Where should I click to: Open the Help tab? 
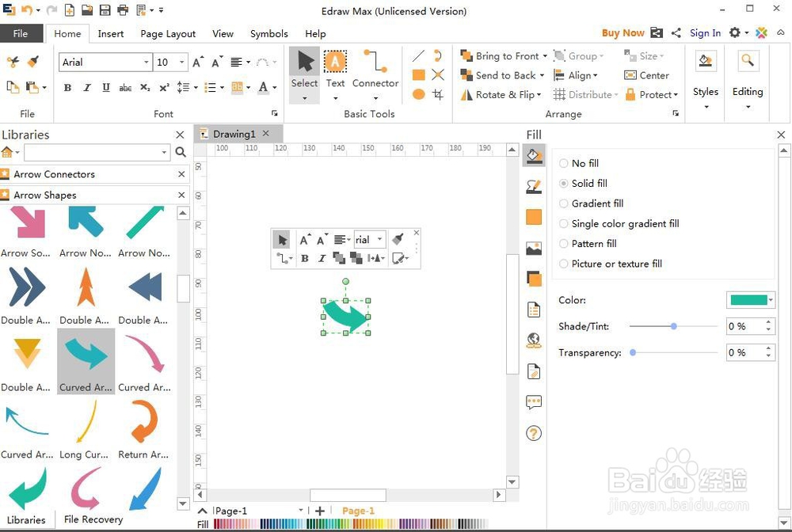(315, 34)
